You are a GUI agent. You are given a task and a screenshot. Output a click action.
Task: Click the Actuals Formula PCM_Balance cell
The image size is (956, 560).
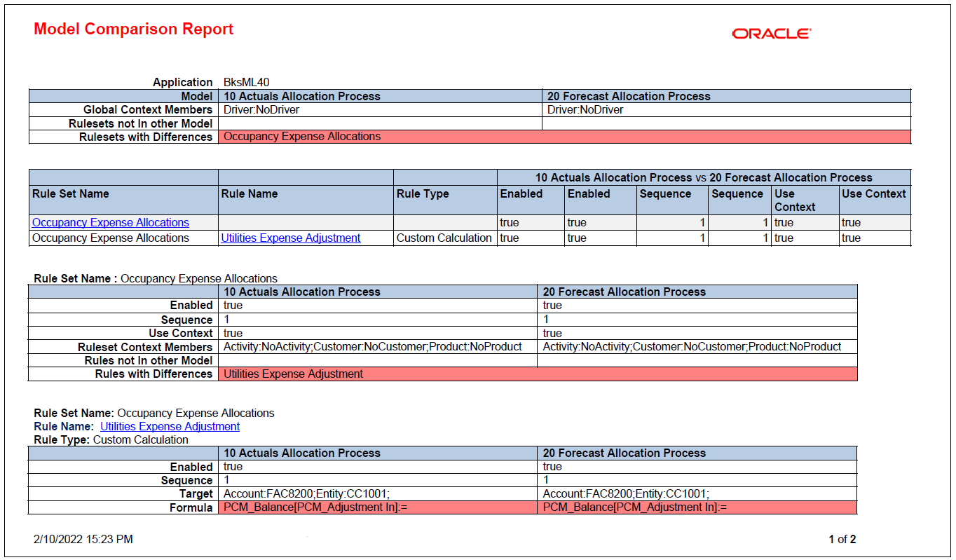[x=378, y=507]
